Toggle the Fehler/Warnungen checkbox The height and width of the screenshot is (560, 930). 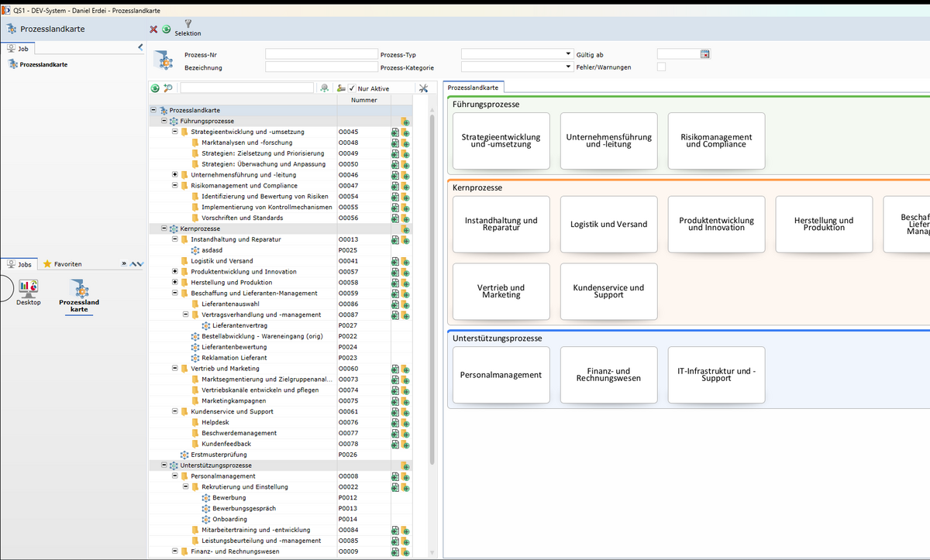(661, 67)
